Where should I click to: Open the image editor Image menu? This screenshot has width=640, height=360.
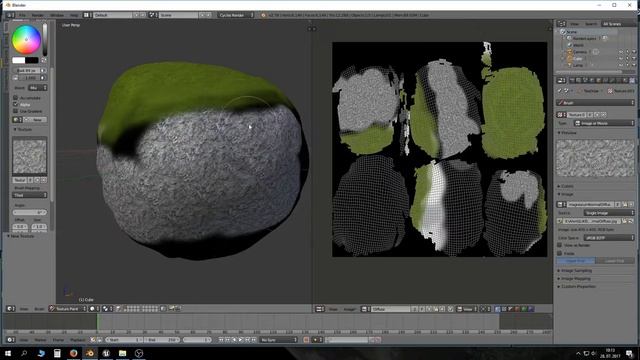[x=349, y=309]
